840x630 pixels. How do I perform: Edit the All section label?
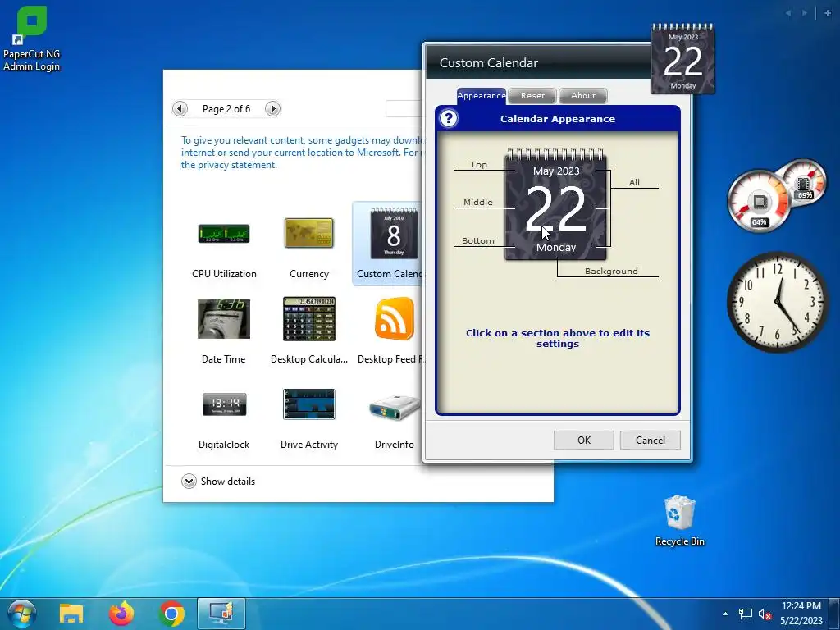[634, 182]
